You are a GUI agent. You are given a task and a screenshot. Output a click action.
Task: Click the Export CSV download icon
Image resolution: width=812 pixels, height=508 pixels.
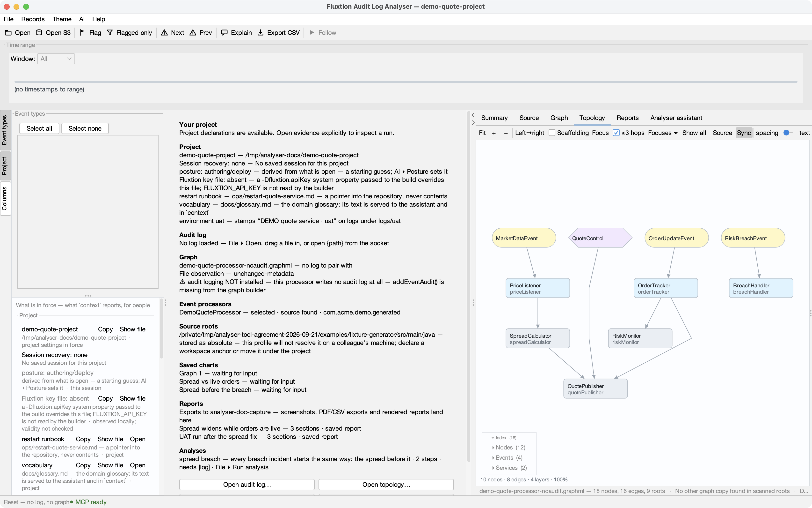[260, 33]
